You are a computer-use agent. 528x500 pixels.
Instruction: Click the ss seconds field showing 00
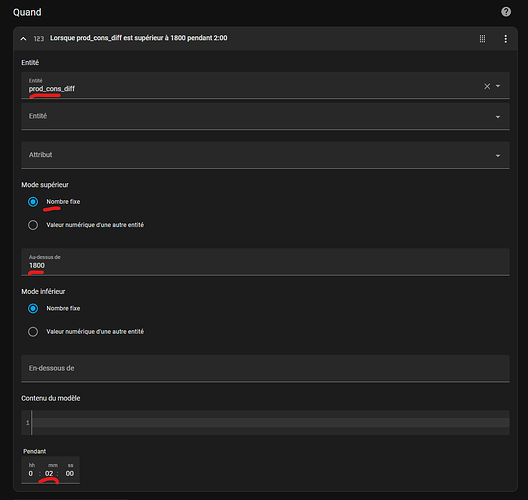click(70, 473)
